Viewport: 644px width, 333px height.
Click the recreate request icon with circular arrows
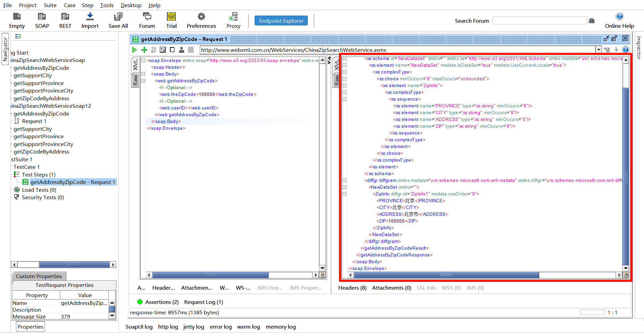(163, 50)
